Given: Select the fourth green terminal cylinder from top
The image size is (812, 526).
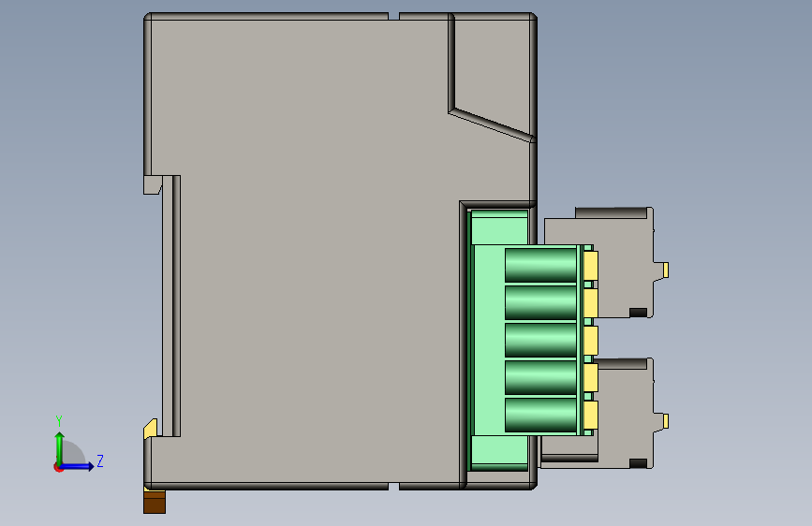Looking at the screenshot, I should point(540,377).
